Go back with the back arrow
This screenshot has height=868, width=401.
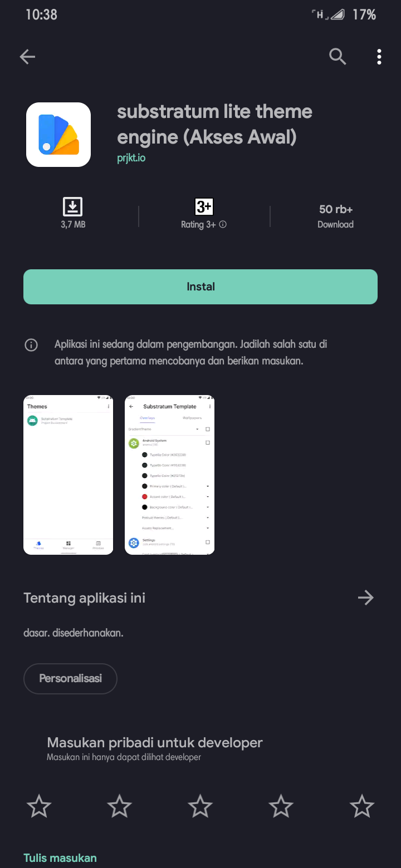pyautogui.click(x=27, y=56)
